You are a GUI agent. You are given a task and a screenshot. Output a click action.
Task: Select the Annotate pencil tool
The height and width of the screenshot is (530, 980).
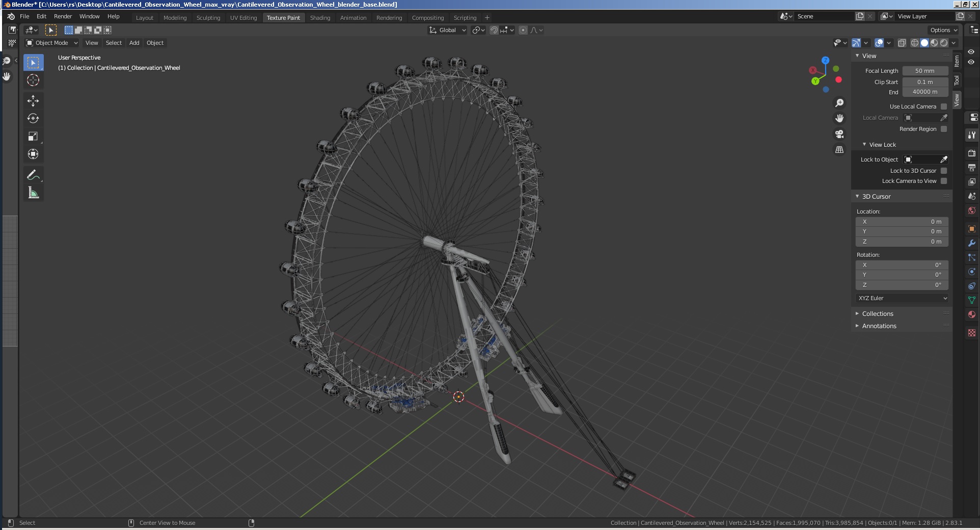pyautogui.click(x=33, y=175)
